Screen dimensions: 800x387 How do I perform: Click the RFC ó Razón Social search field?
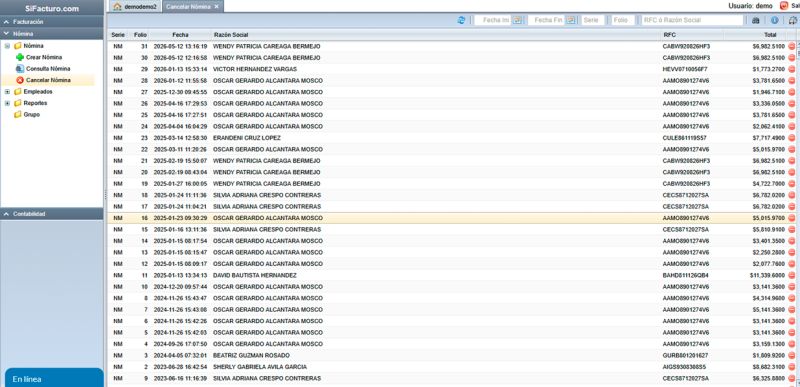coord(692,20)
